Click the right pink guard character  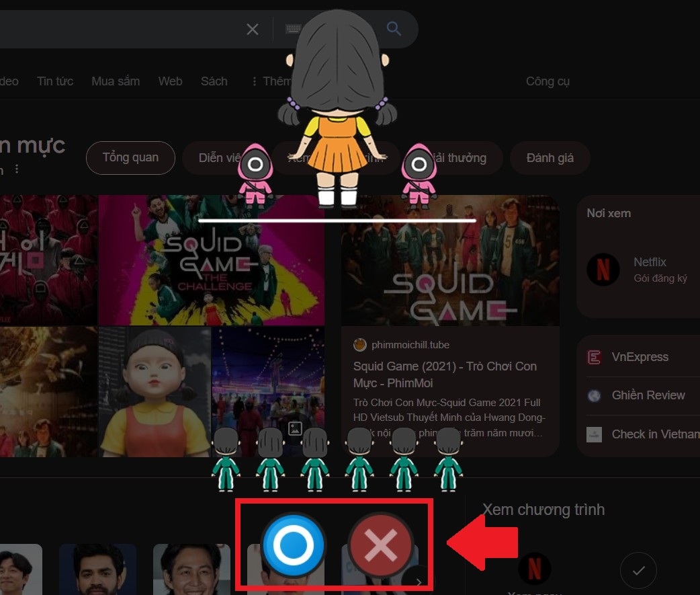click(x=419, y=175)
